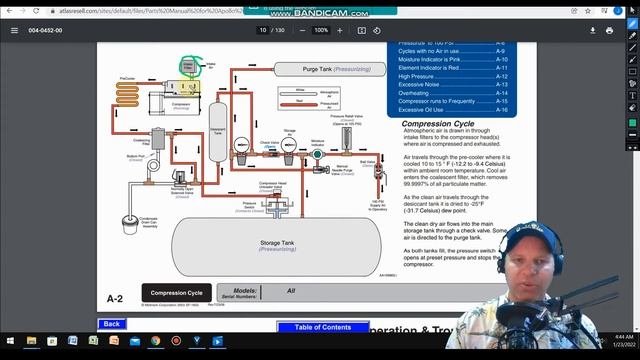Open 'Cycles with no Air in use' link
The width and height of the screenshot is (640, 360).
pyautogui.click(x=451, y=51)
